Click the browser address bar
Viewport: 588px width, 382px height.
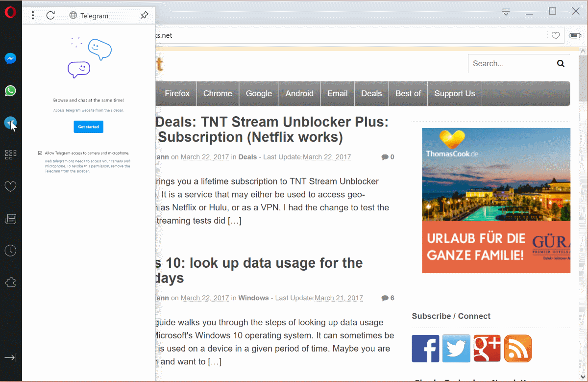coord(350,35)
